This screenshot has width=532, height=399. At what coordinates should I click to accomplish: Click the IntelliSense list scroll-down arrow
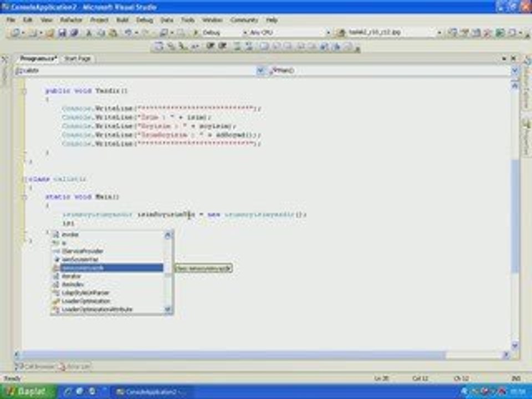168,309
